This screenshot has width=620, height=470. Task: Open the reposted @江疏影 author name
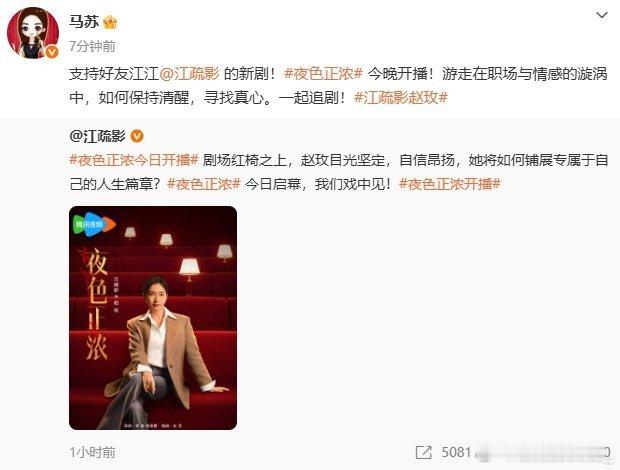[x=98, y=136]
